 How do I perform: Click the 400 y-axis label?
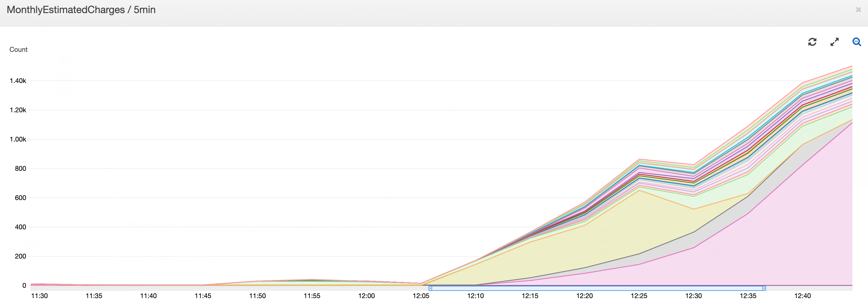[20, 227]
